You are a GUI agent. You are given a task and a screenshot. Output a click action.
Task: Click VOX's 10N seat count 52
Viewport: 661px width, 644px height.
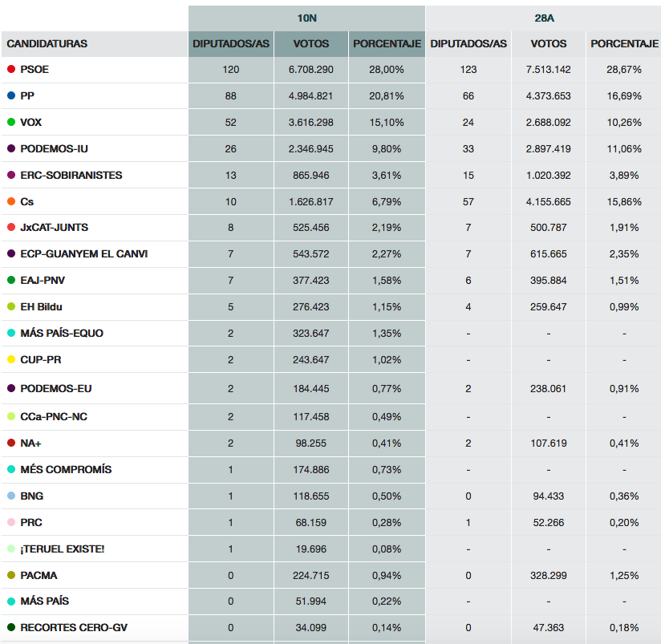click(230, 123)
